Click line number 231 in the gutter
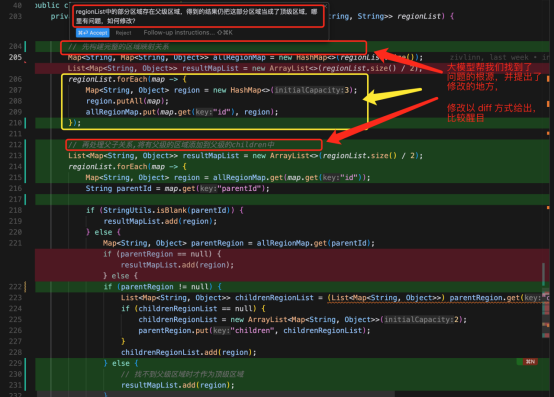The height and width of the screenshot is (397, 554). tap(15, 385)
